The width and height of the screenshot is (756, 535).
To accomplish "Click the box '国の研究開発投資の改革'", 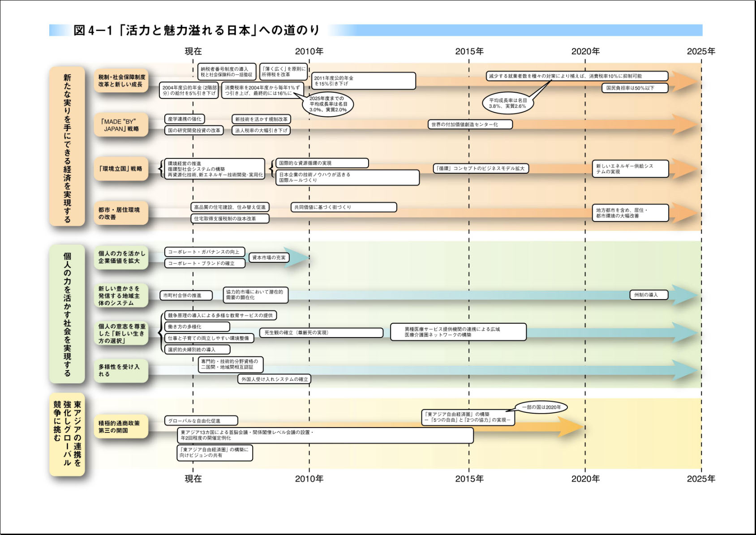I will tap(194, 130).
